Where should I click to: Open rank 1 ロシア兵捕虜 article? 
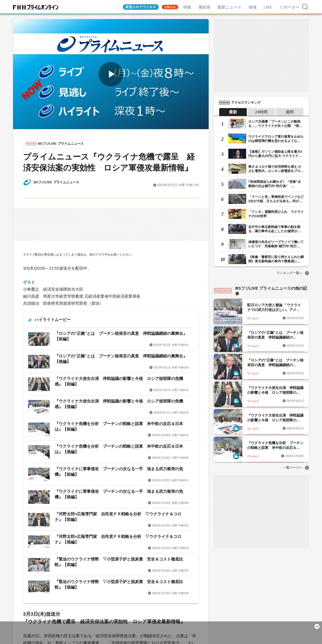(261, 124)
